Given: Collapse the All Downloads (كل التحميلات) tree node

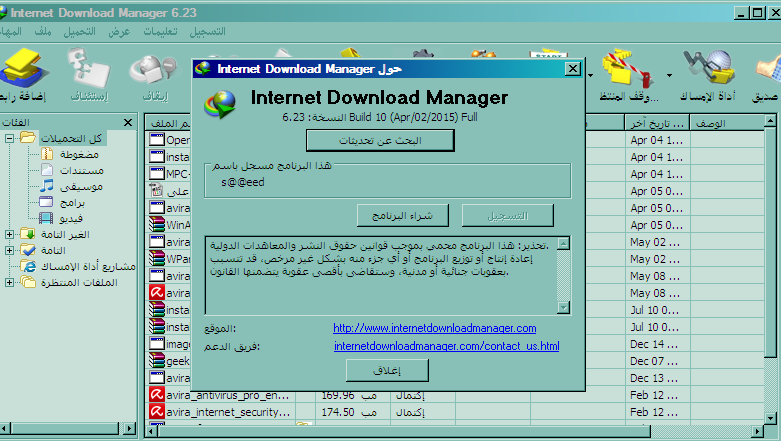Looking at the screenshot, I should [9, 139].
